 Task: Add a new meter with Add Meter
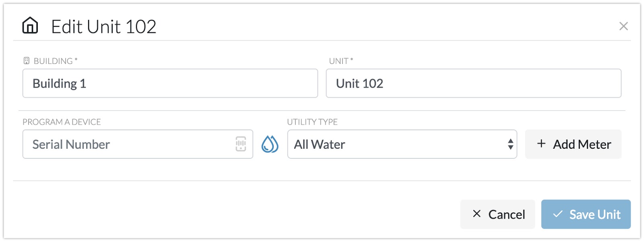573,144
